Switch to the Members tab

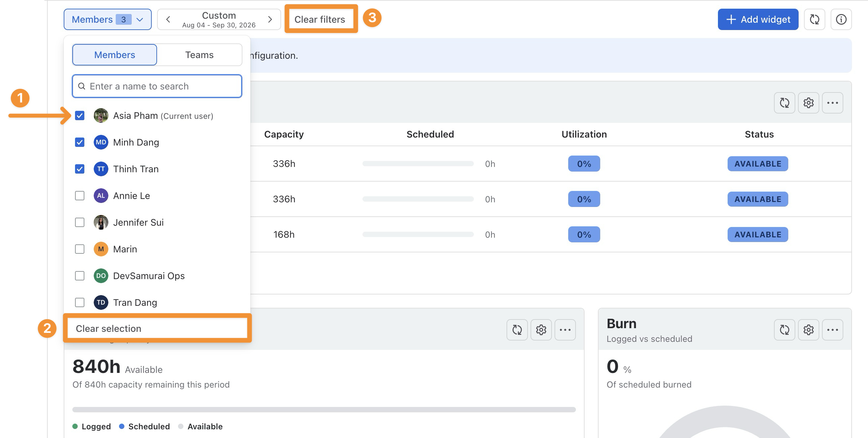point(115,55)
